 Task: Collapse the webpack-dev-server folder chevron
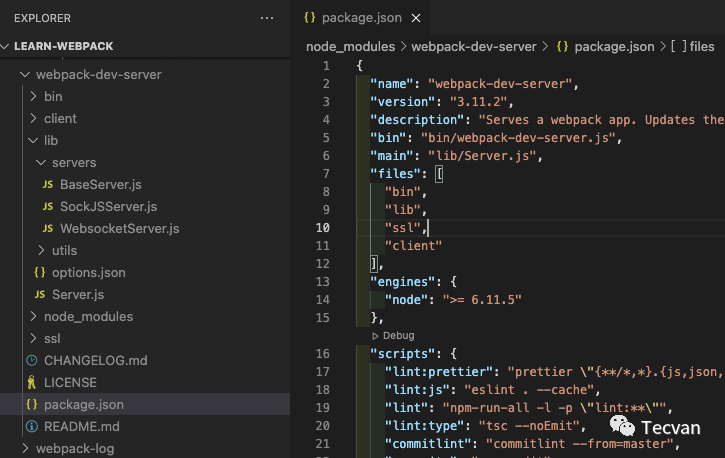coord(25,74)
